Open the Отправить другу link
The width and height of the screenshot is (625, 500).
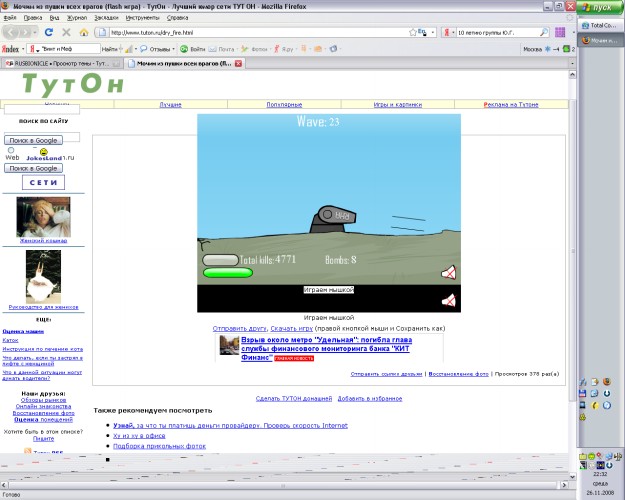click(240, 329)
